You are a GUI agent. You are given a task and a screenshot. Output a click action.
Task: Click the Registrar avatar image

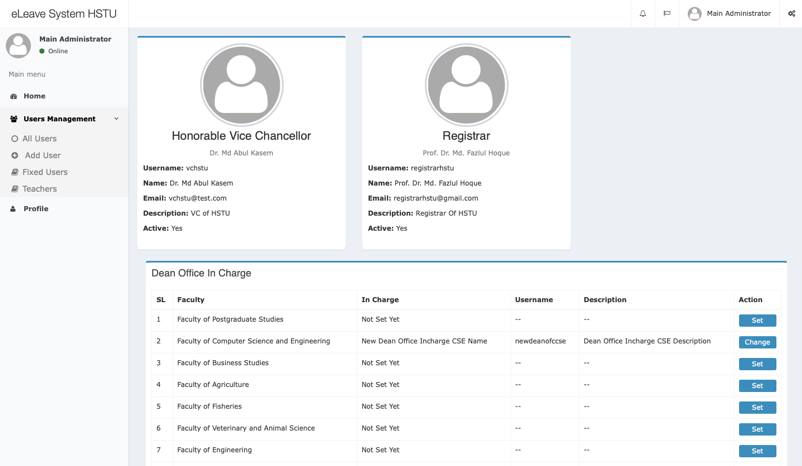coord(466,85)
